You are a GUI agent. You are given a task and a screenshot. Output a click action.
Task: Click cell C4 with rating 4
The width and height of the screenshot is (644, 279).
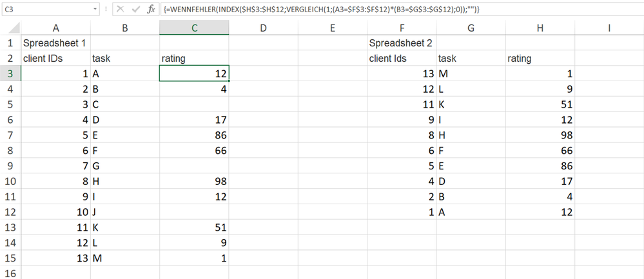click(194, 90)
